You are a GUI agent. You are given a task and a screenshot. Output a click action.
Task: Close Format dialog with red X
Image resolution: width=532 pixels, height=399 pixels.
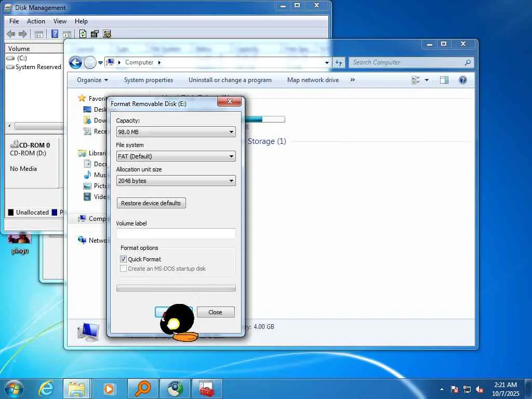pos(229,101)
